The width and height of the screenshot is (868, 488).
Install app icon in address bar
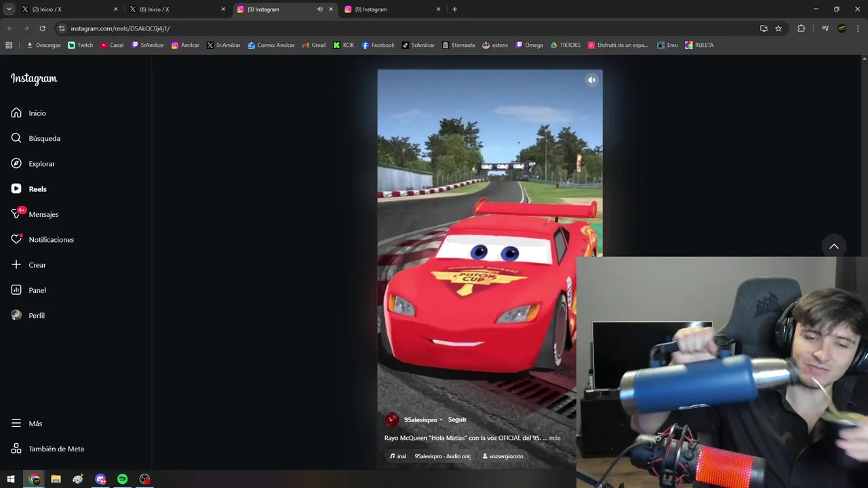tap(764, 28)
